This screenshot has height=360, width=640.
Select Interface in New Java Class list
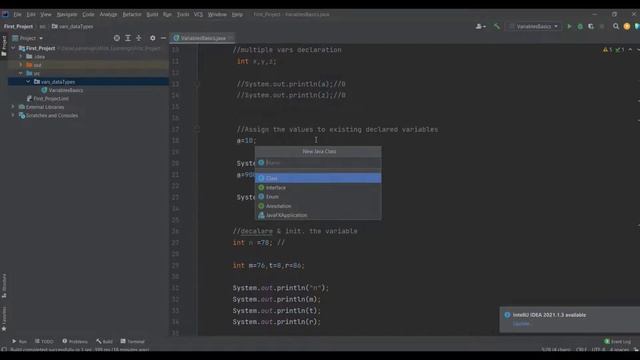[318, 187]
